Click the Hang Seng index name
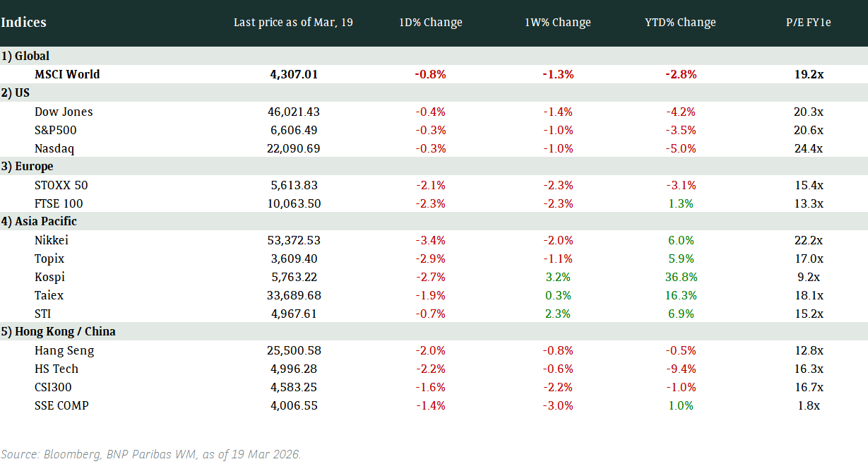868x464 pixels. pyautogui.click(x=64, y=350)
